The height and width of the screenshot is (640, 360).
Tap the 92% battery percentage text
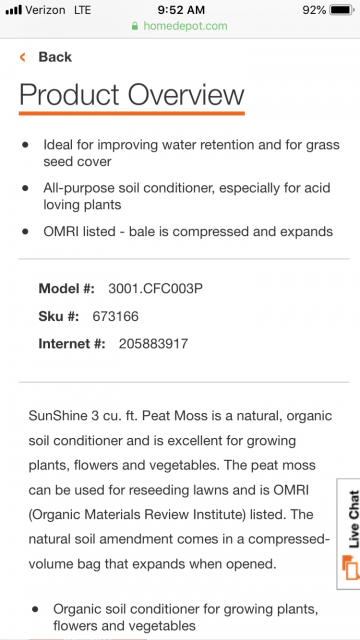pos(314,10)
